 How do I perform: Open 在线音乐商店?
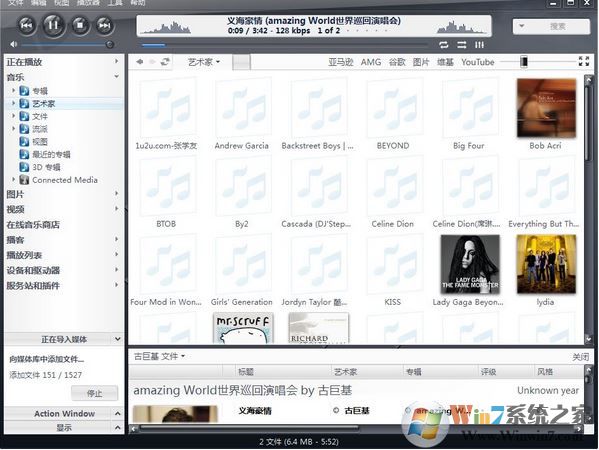pyautogui.click(x=33, y=225)
